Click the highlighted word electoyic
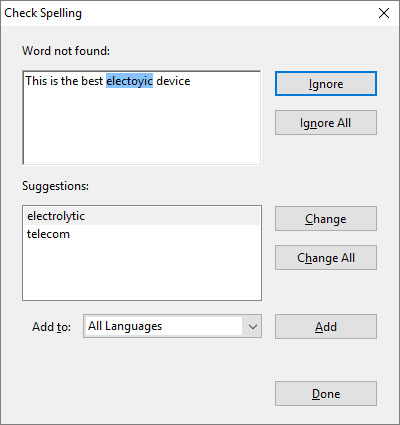Image resolution: width=400 pixels, height=425 pixels. click(129, 81)
